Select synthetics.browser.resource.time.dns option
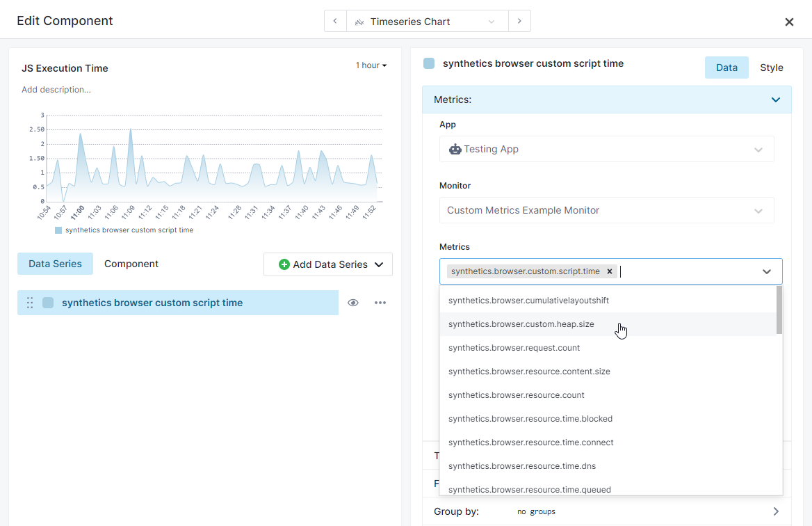This screenshot has width=812, height=526. pos(608,466)
